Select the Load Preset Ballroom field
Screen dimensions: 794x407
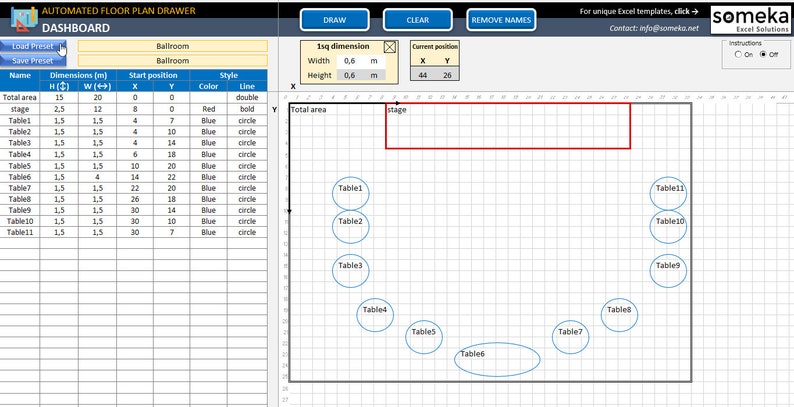(x=173, y=46)
